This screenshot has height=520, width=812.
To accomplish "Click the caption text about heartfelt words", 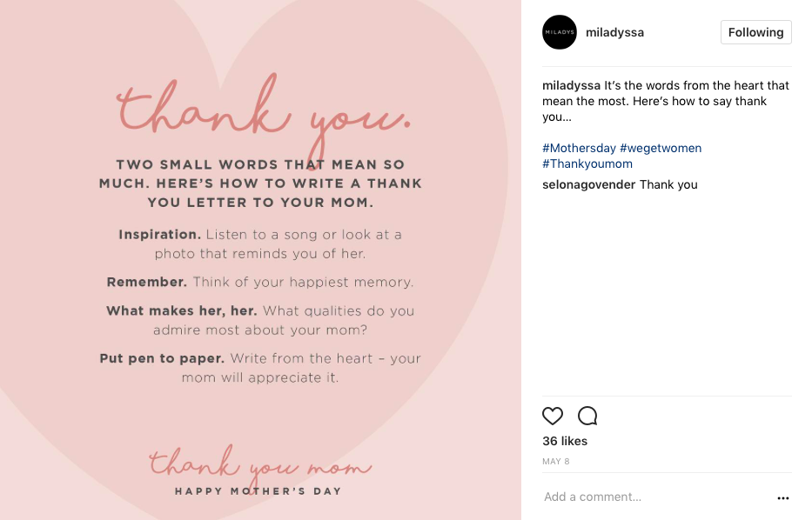I will 666,101.
